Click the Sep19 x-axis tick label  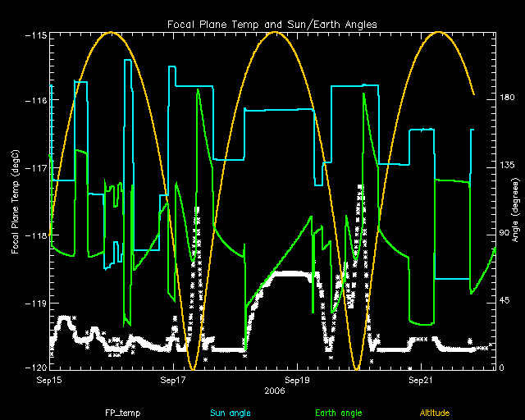pos(297,381)
